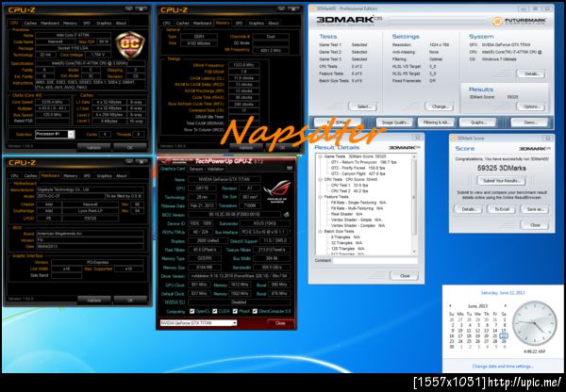Click scroll-up arrow in Result Details list
The image size is (566, 392).
[x=414, y=156]
